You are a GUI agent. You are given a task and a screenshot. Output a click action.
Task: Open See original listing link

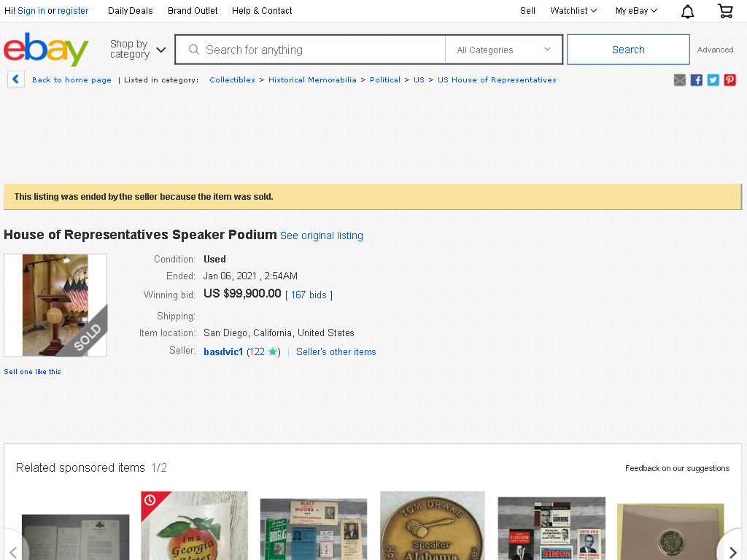point(322,236)
